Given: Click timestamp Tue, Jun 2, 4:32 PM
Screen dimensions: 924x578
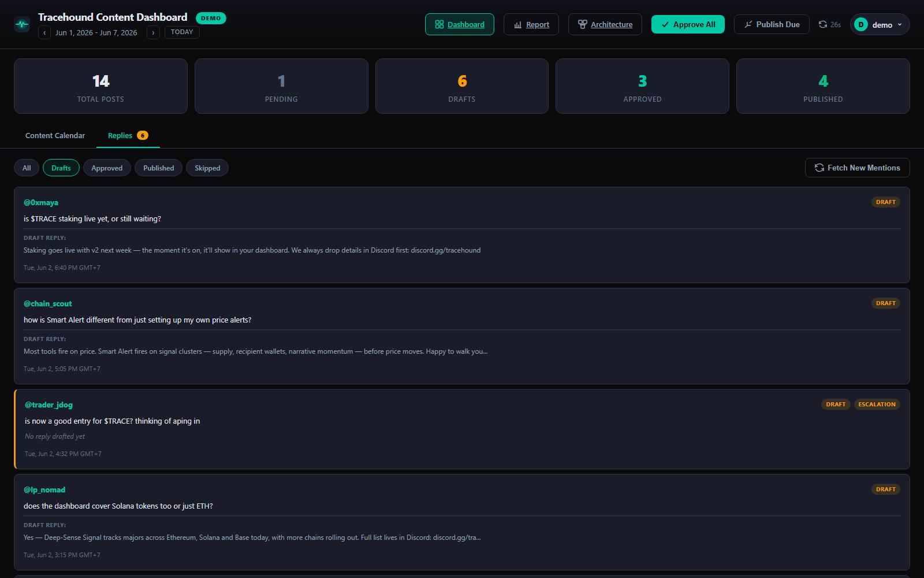Looking at the screenshot, I should tap(63, 454).
